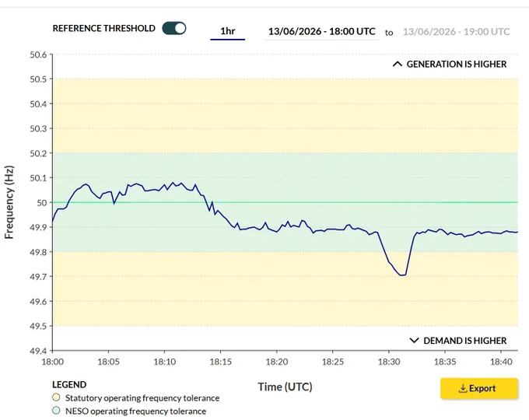Click the 49.5 y-axis label
Image resolution: width=529 pixels, height=420 pixels.
click(x=38, y=326)
